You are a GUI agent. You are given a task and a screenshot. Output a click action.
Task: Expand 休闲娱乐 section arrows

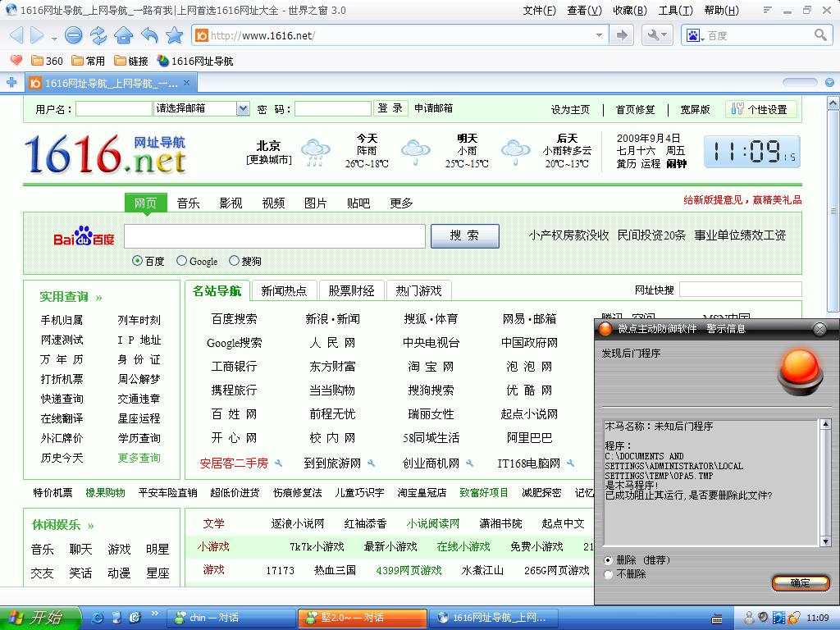[90, 526]
